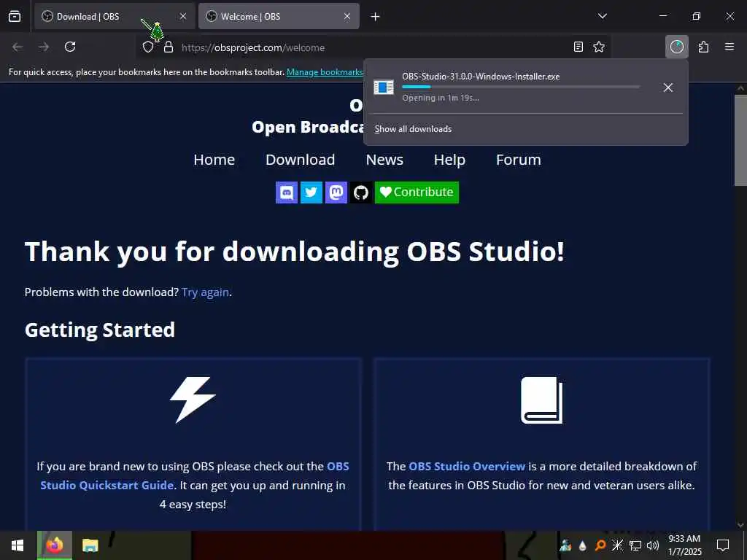Show all downloads
The height and width of the screenshot is (560, 747).
413,129
